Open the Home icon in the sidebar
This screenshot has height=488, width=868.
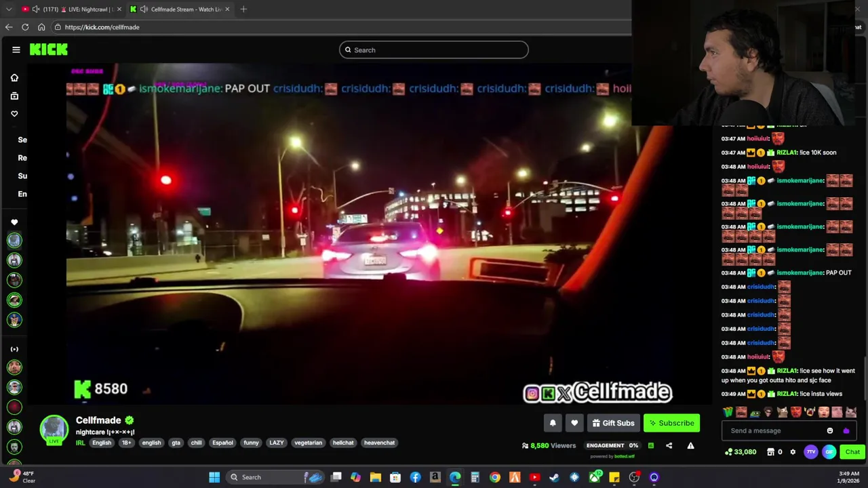[x=14, y=78]
